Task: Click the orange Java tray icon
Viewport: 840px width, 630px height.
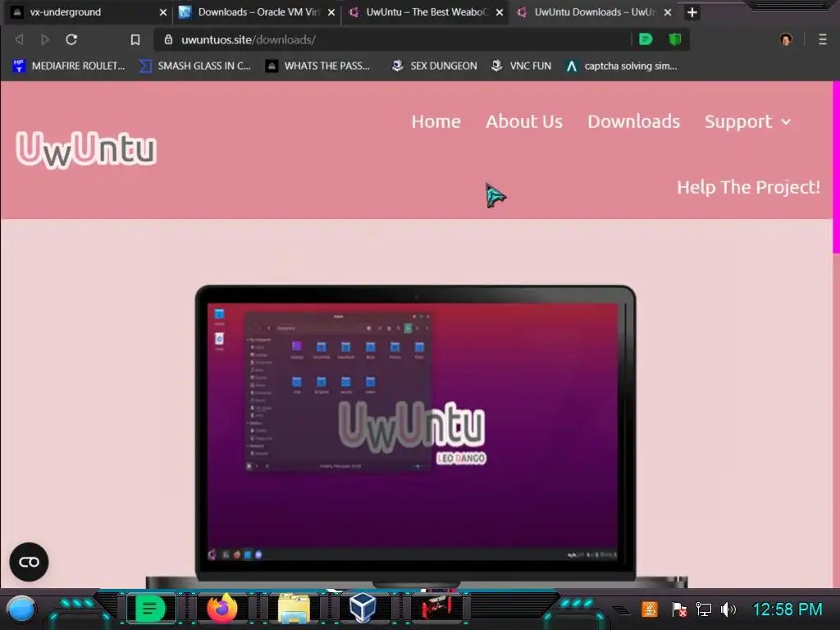Action: (x=650, y=609)
